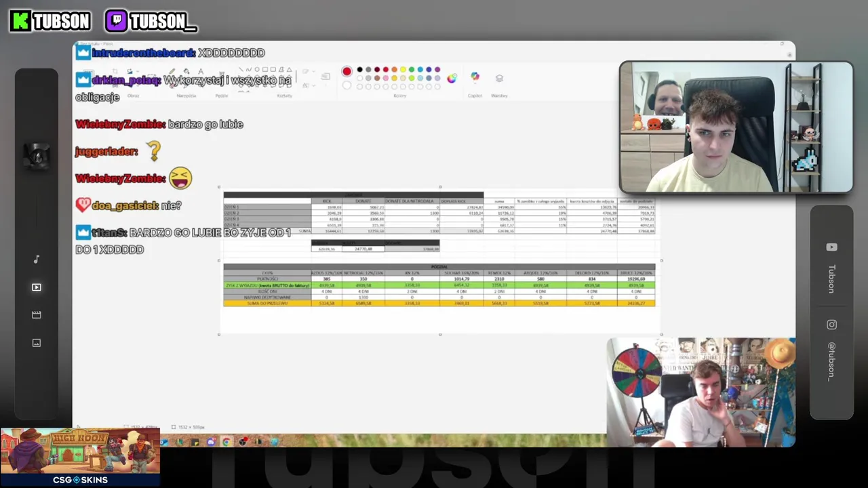The width and height of the screenshot is (868, 488).
Task: Pick the Rectangle shape in Paint
Action: point(265,69)
